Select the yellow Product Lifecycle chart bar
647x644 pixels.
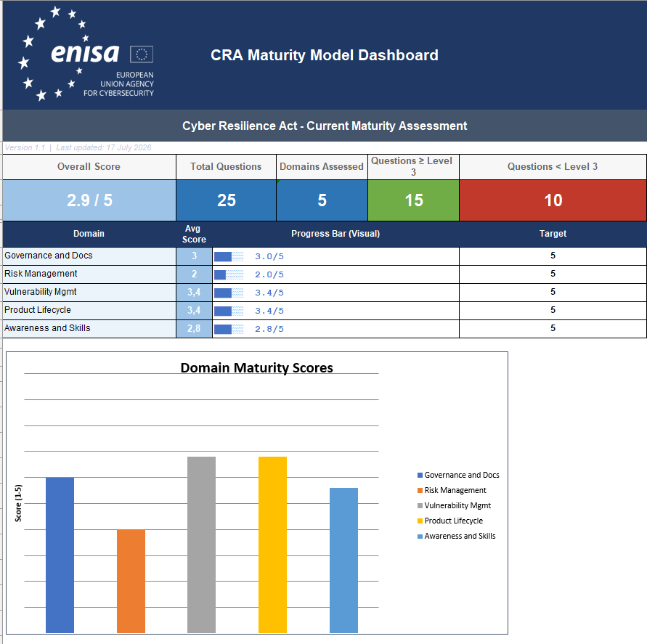(272, 545)
